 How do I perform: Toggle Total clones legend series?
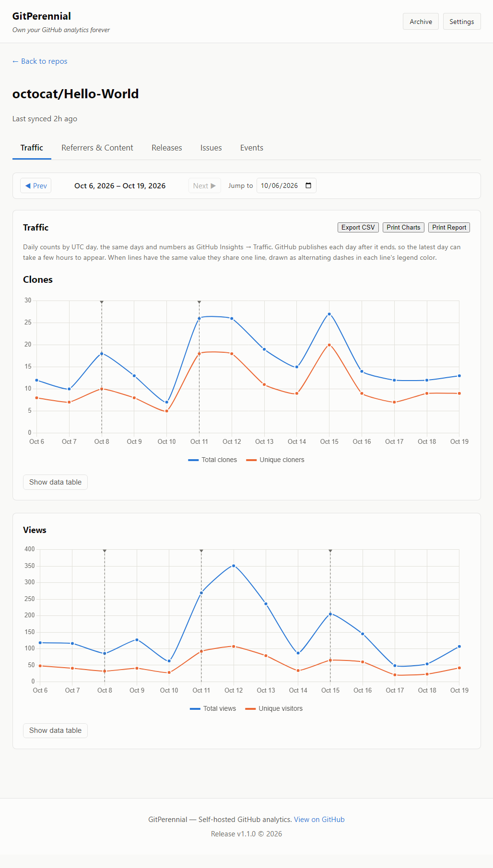[x=213, y=460]
